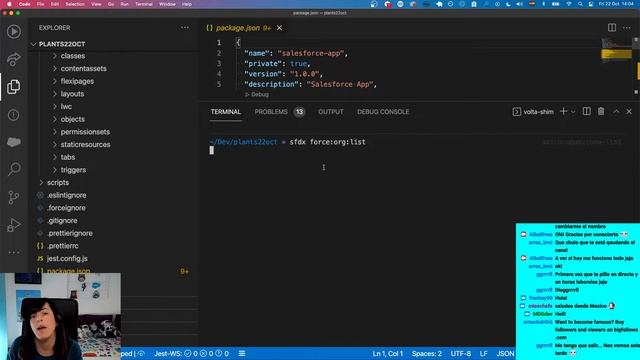Open the Selection menu
This screenshot has height=360, width=640.
pos(75,4)
